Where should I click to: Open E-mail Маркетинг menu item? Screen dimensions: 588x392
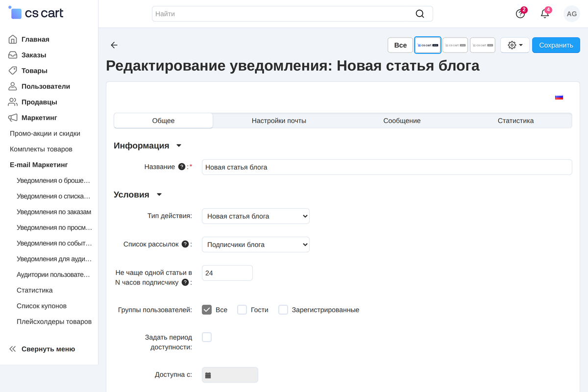(39, 165)
